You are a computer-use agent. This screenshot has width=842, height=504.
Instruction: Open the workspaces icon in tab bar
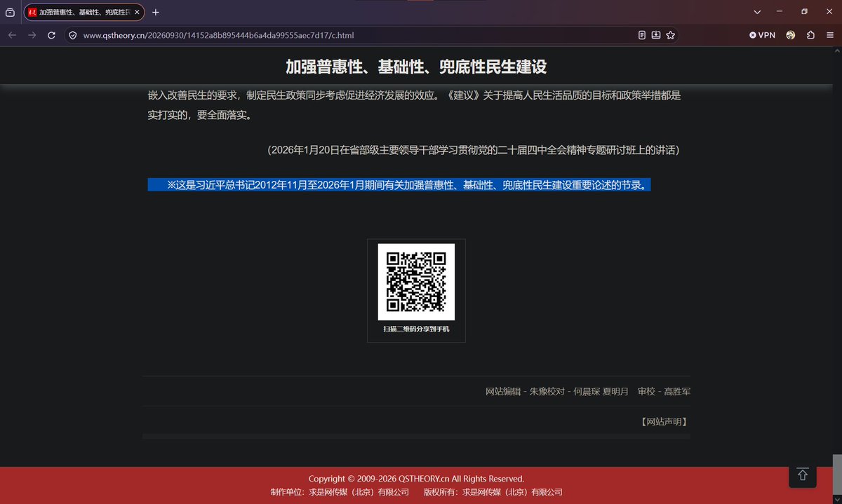[x=10, y=13]
